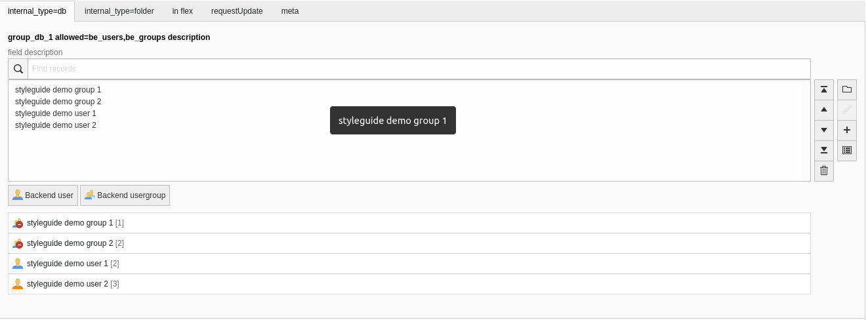Open the browse records folder icon
868x320 pixels.
pyautogui.click(x=847, y=90)
